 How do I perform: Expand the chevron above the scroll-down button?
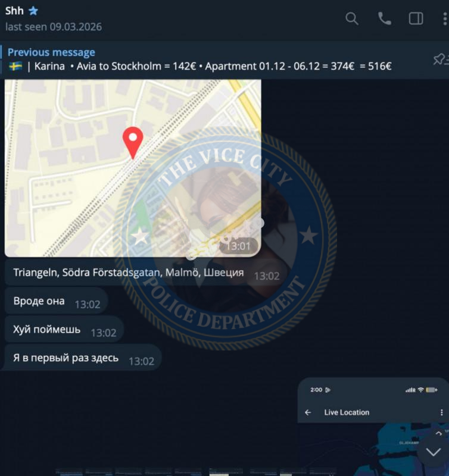(438, 434)
